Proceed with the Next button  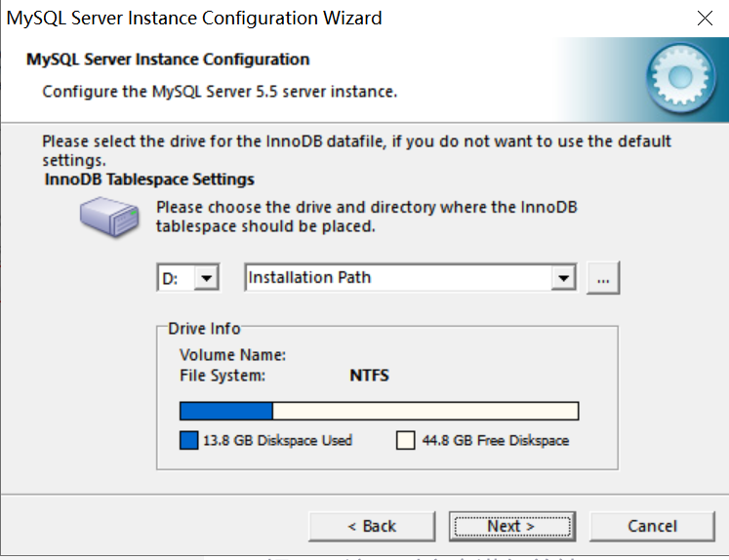512,527
